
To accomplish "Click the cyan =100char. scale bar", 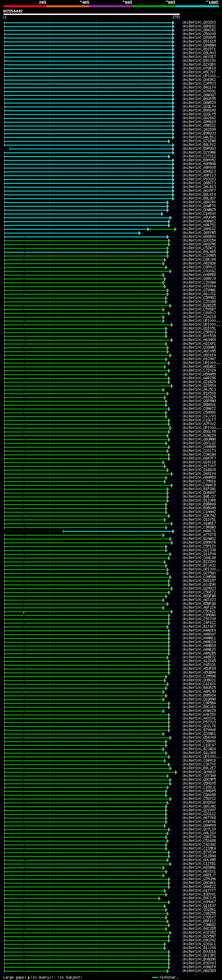I will 155,977.
